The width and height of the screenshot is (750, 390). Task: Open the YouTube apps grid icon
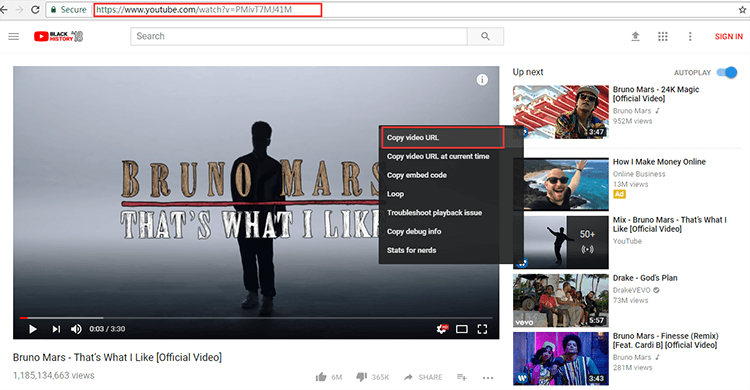(x=662, y=36)
